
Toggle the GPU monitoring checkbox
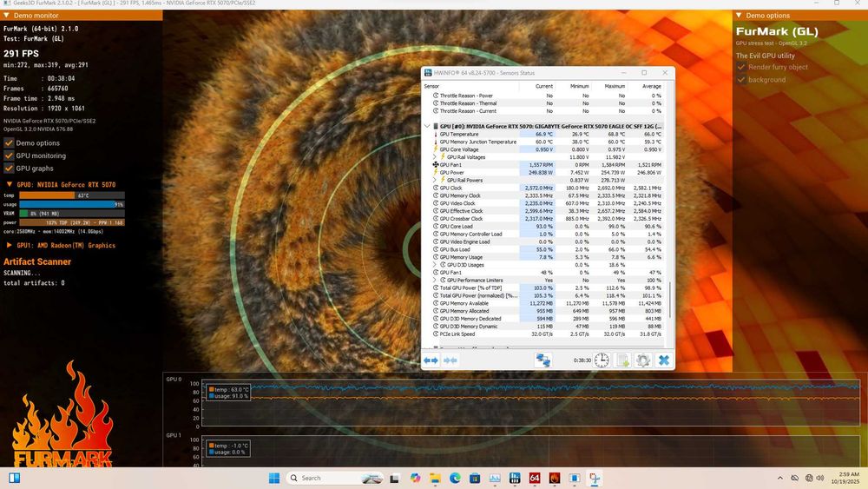[10, 155]
